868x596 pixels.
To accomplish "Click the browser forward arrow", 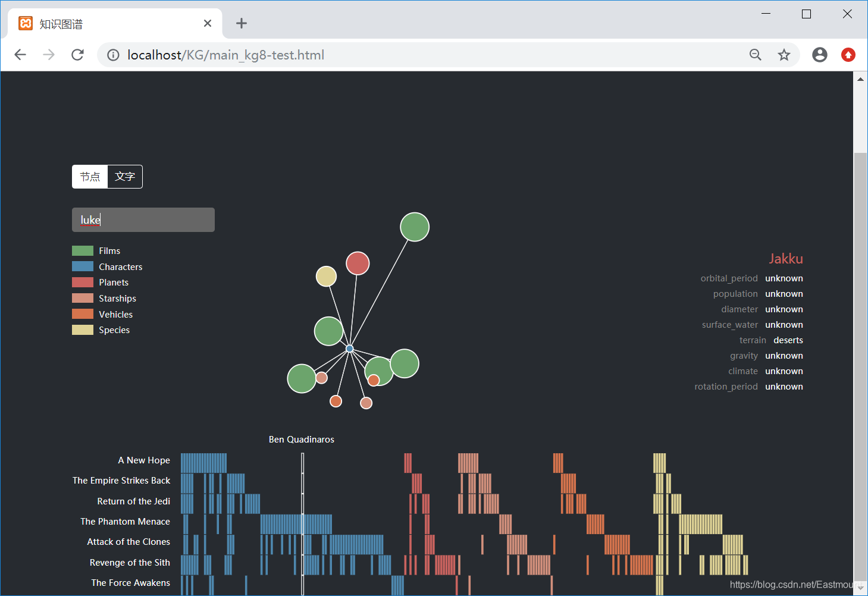I will (49, 55).
